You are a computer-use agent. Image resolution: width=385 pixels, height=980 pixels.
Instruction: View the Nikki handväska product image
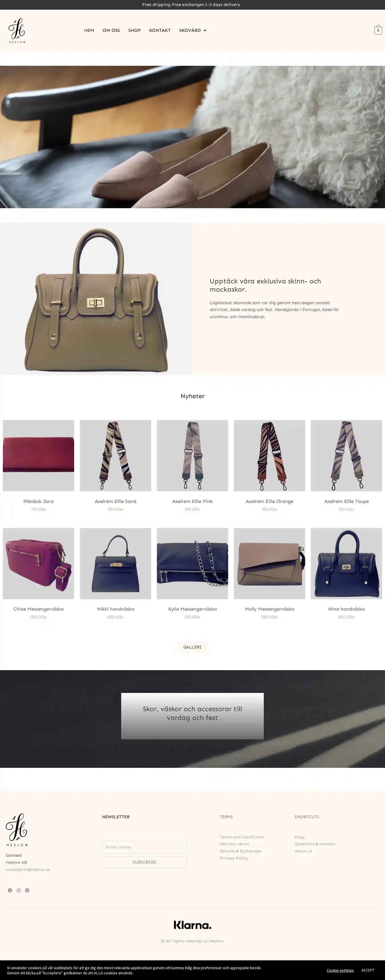116,563
